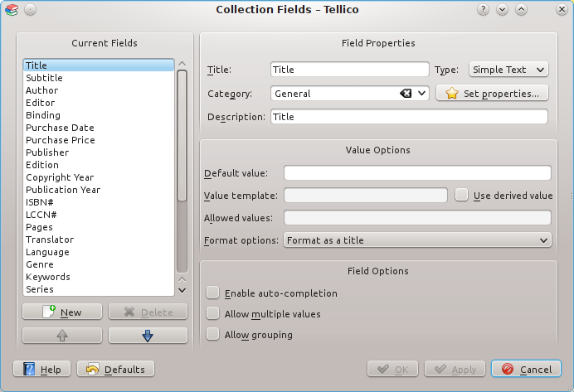Click the Apply button
Viewport: 574px width, 392px height.
[455, 370]
